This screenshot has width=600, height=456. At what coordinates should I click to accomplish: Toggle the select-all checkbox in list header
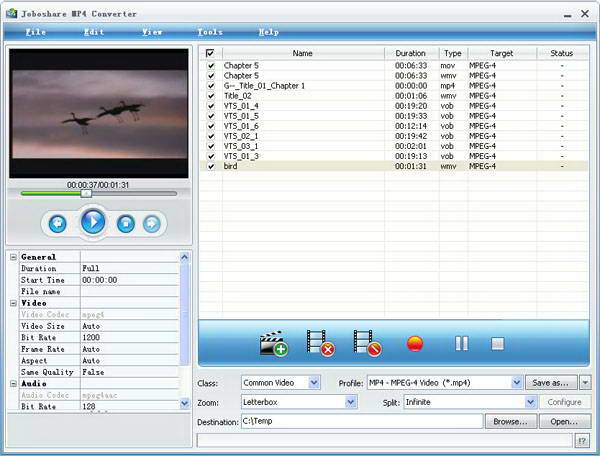[x=210, y=53]
